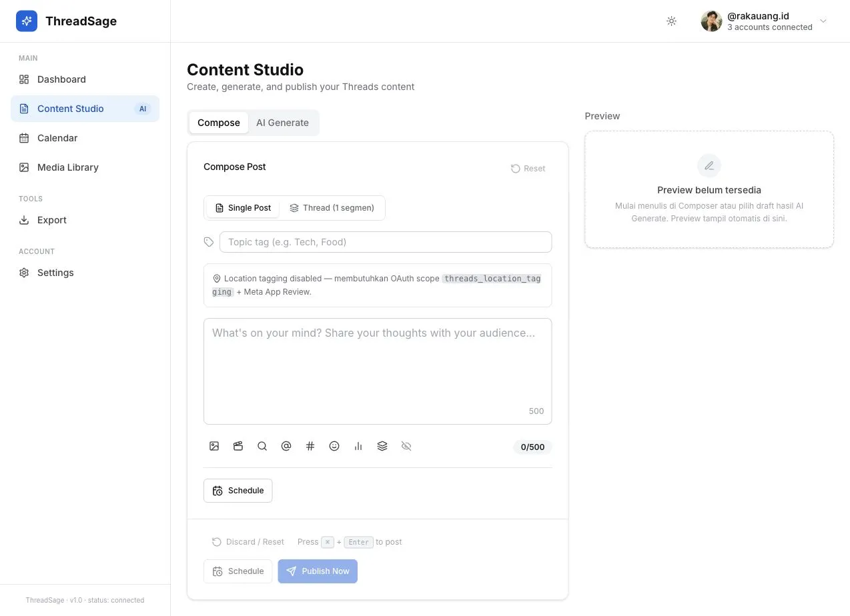
Task: Click the pencil icon in Preview panel
Action: [x=709, y=165]
